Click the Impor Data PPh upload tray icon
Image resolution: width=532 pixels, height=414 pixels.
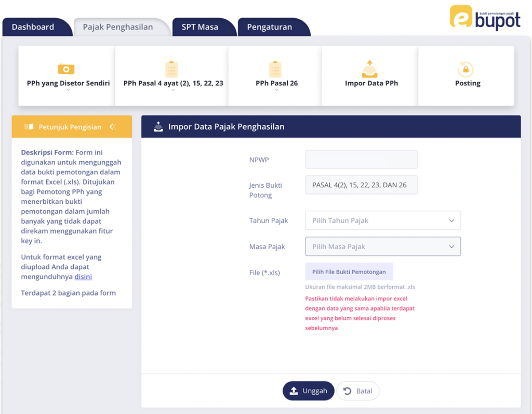coord(371,69)
